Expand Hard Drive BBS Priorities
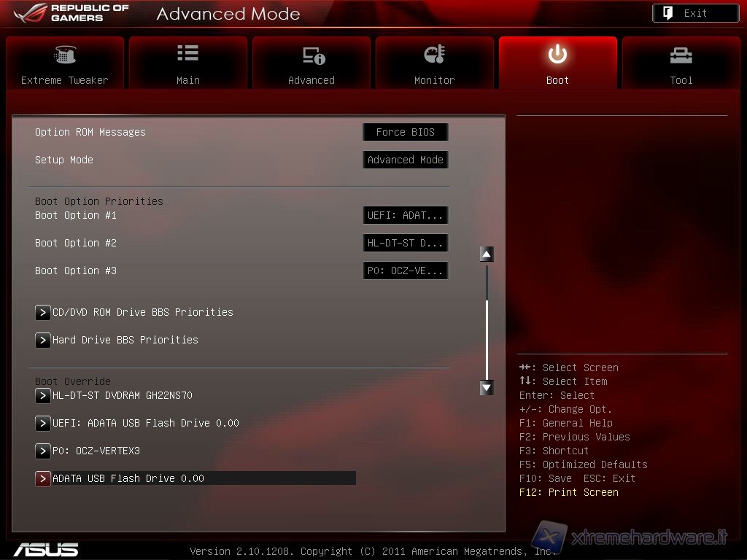The height and width of the screenshot is (560, 747). click(125, 340)
